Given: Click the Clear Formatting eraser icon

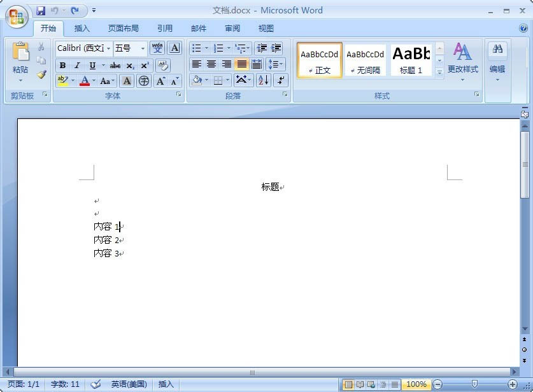Looking at the screenshot, I should tap(163, 65).
